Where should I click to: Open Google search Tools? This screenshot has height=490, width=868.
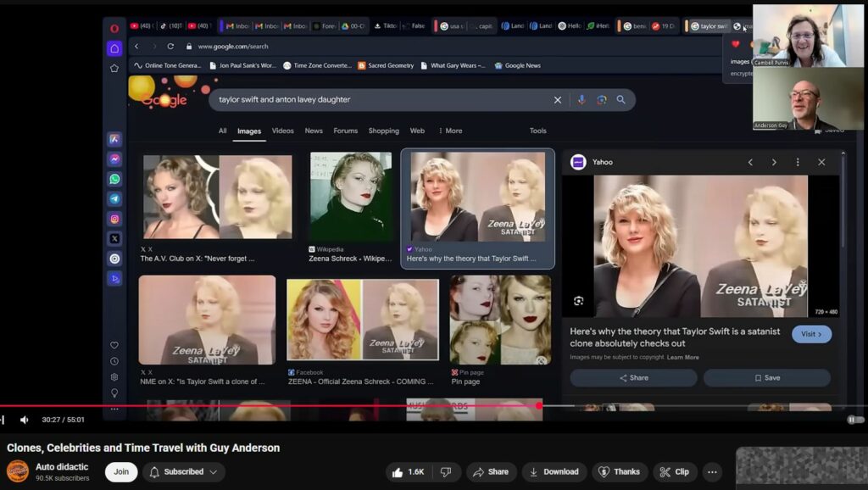pyautogui.click(x=537, y=131)
